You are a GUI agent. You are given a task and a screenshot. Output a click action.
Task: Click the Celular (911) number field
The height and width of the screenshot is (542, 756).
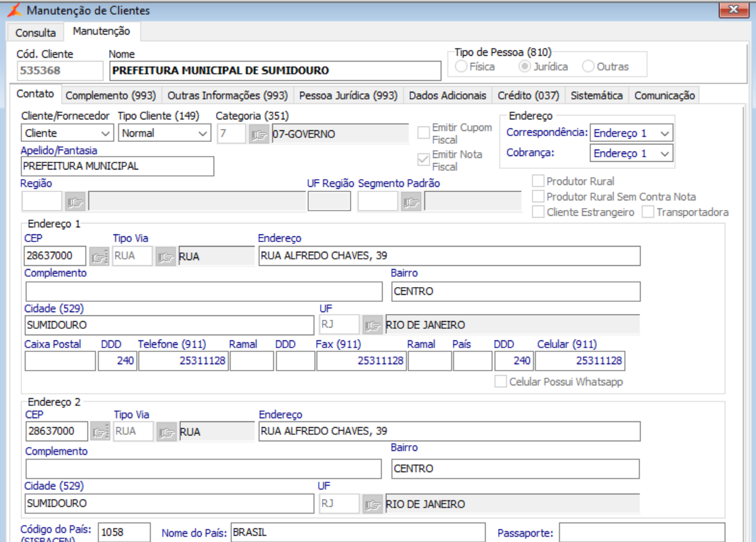tap(580, 361)
